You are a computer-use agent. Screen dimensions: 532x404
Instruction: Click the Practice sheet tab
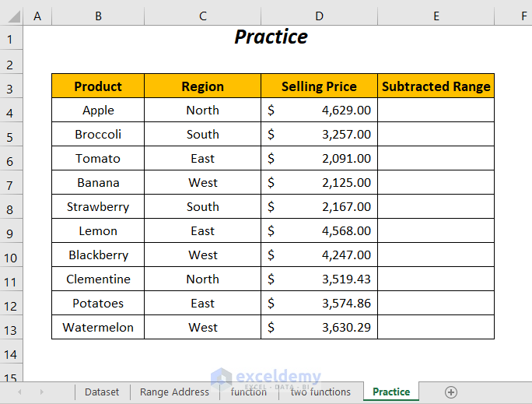pyautogui.click(x=391, y=392)
